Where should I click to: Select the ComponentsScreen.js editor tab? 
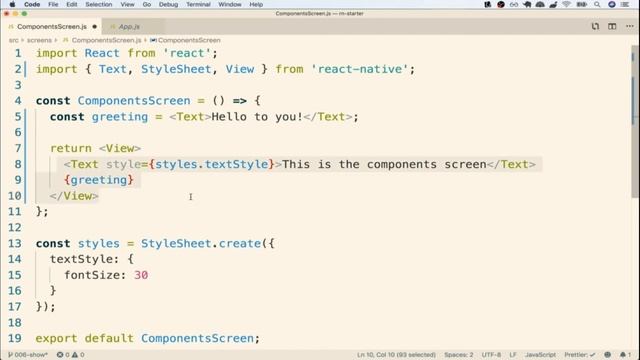point(51,27)
